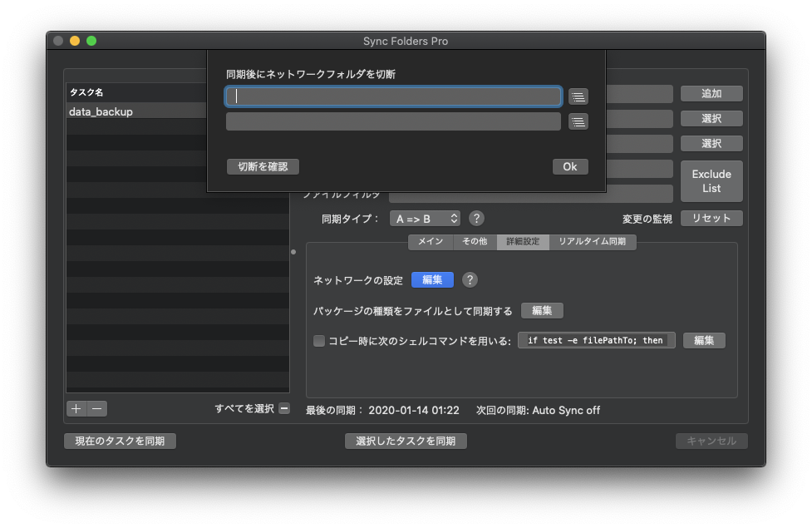Click 現在のタスクを同期 button
Screen dimensions: 812x528
[x=121, y=441]
